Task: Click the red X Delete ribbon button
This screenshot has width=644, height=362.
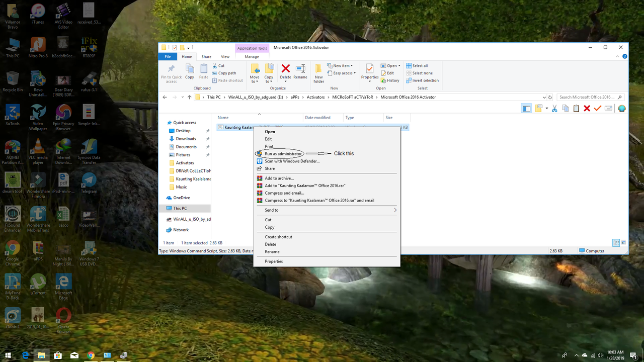Action: point(285,72)
